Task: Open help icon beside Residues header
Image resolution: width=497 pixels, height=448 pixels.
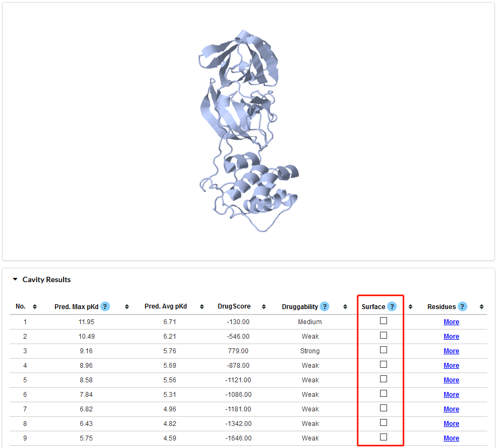Action: (462, 306)
